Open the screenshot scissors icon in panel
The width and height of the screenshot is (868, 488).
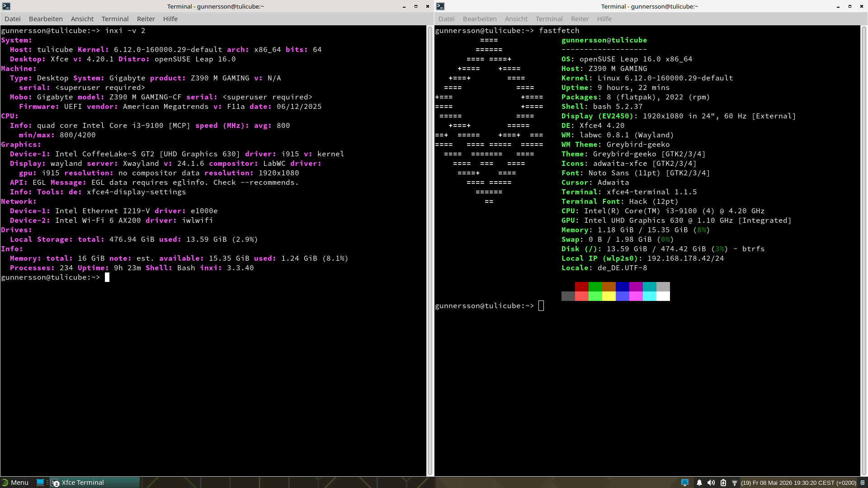(685, 482)
